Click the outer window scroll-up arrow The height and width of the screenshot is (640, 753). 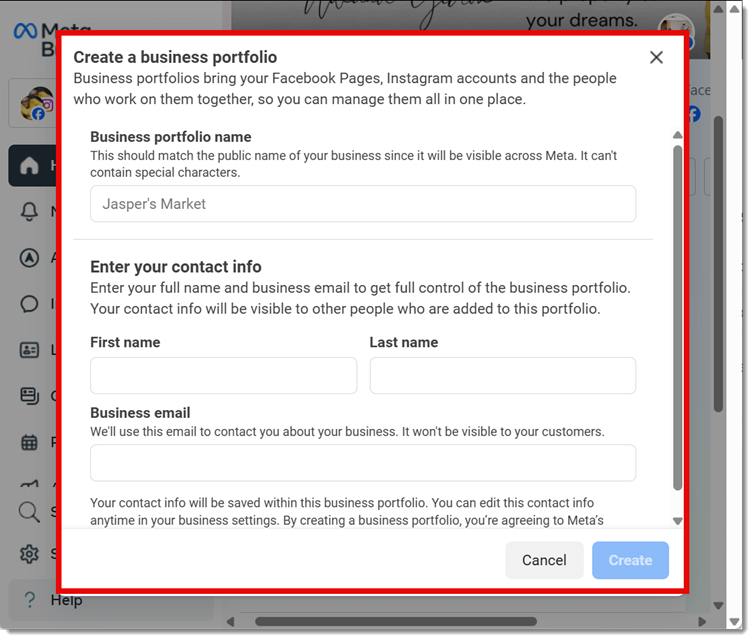(x=734, y=10)
